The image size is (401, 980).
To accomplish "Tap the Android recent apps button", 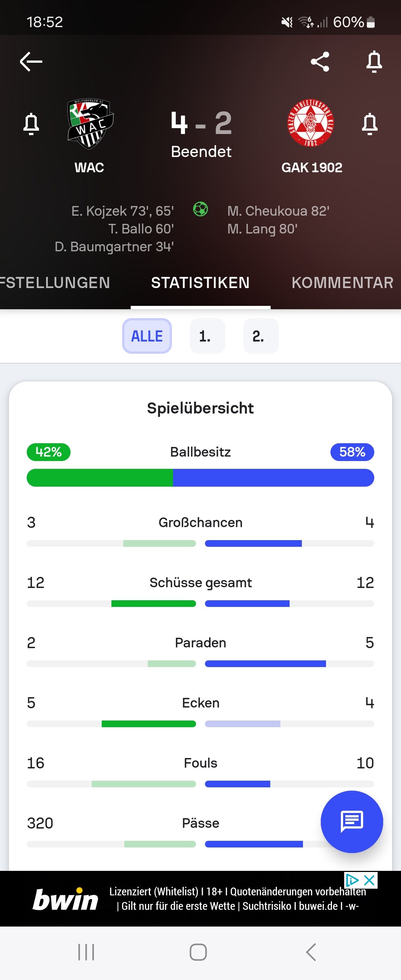I will click(x=86, y=952).
